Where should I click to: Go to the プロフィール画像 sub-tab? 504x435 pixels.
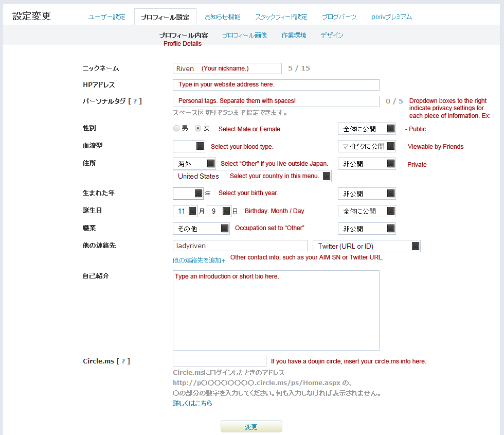pyautogui.click(x=244, y=36)
